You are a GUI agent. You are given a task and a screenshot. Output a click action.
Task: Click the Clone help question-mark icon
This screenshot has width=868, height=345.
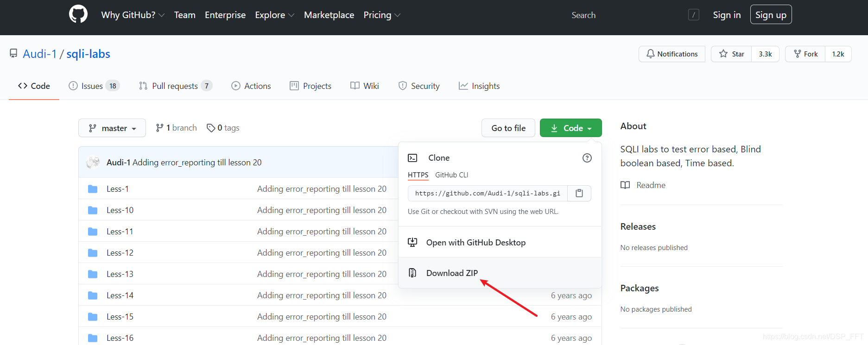point(587,158)
